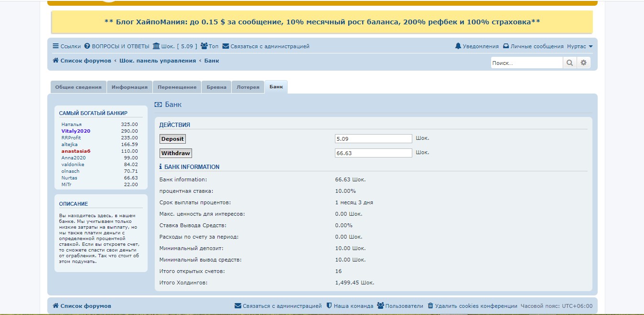Switch to the Лотерея tab
644x315 pixels.
[248, 87]
